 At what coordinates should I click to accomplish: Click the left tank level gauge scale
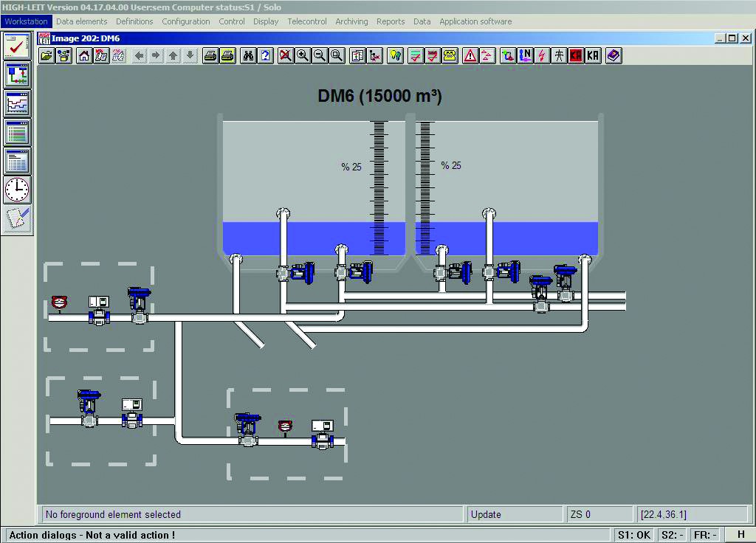tap(379, 188)
